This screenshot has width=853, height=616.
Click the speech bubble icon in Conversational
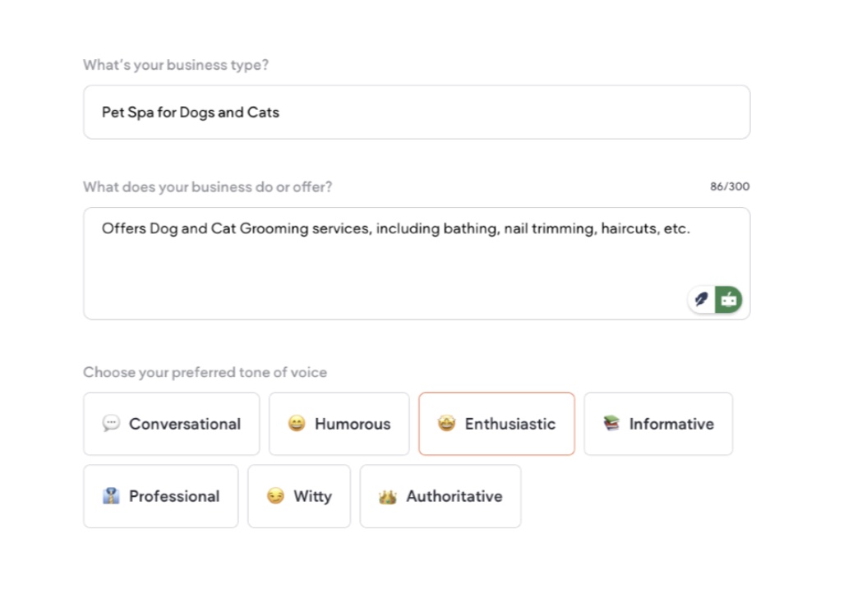(x=111, y=423)
